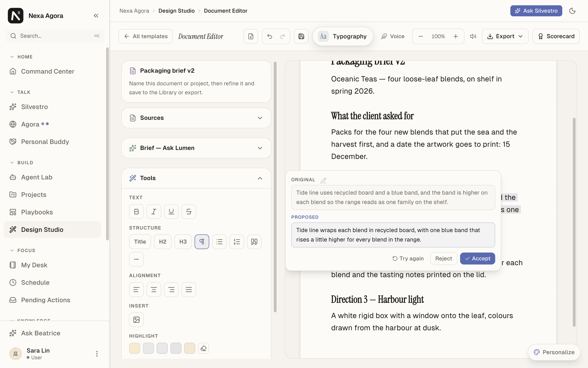Open the Export dropdown

505,36
